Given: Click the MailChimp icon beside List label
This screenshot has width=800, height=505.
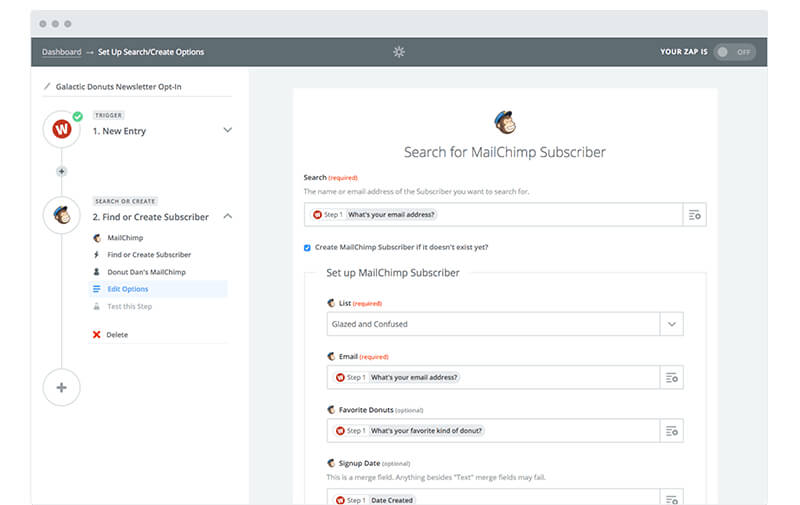Looking at the screenshot, I should (x=331, y=303).
